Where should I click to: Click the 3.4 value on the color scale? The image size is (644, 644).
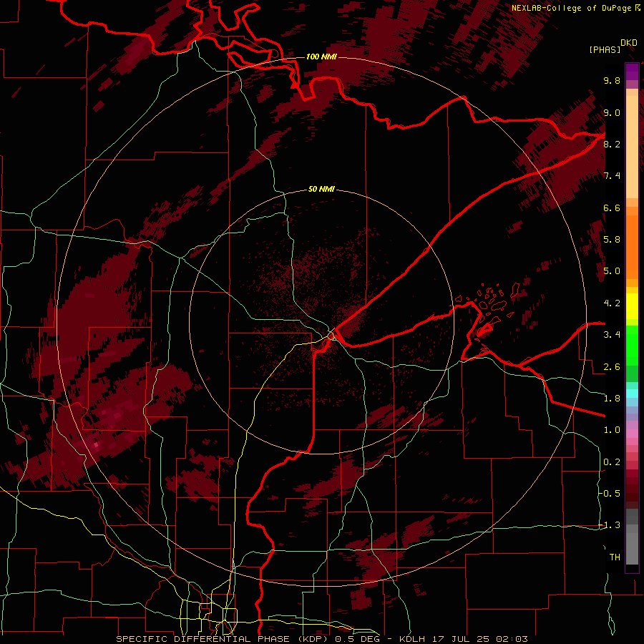click(x=612, y=335)
